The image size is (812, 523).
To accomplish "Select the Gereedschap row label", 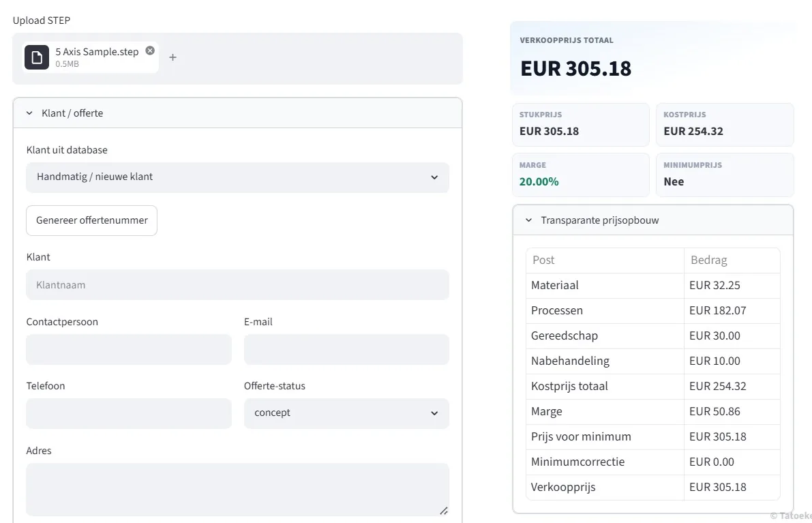I will 564,335.
